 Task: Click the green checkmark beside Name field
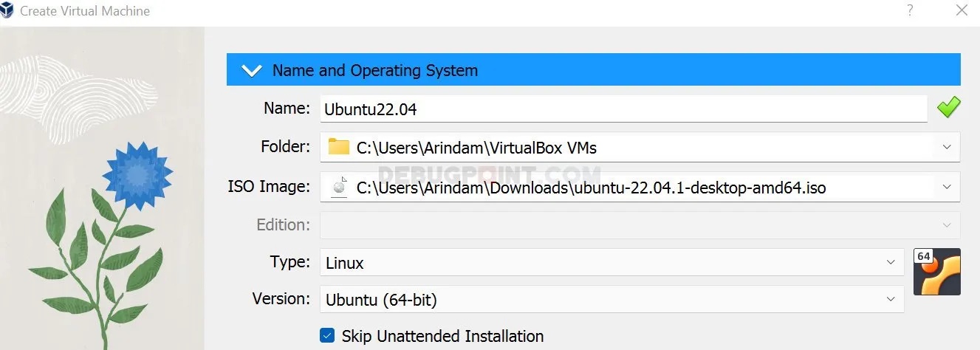click(948, 109)
